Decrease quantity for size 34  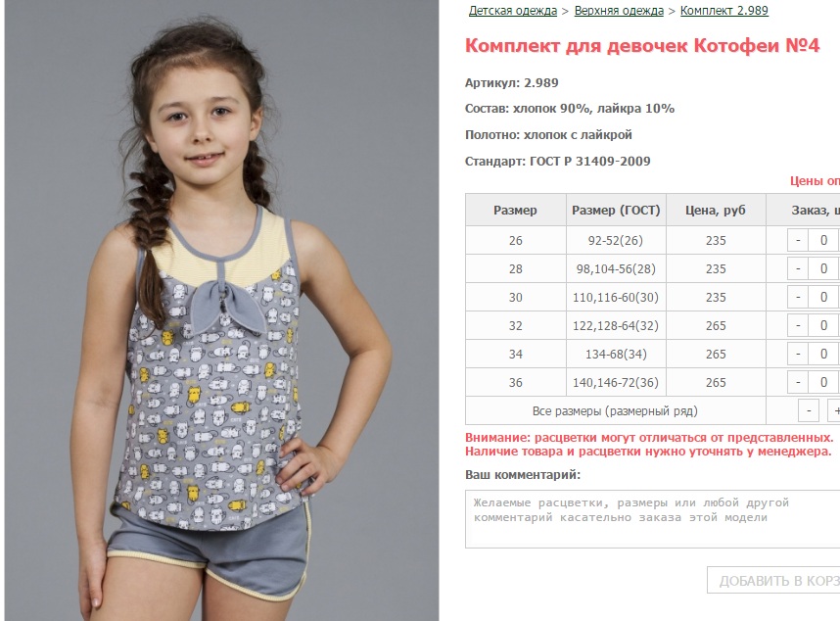(x=798, y=354)
